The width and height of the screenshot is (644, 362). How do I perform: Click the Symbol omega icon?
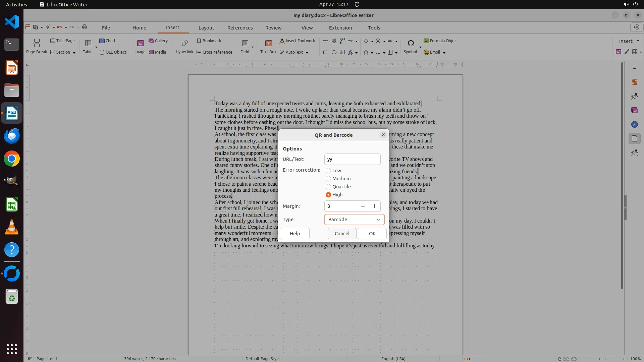(x=411, y=43)
